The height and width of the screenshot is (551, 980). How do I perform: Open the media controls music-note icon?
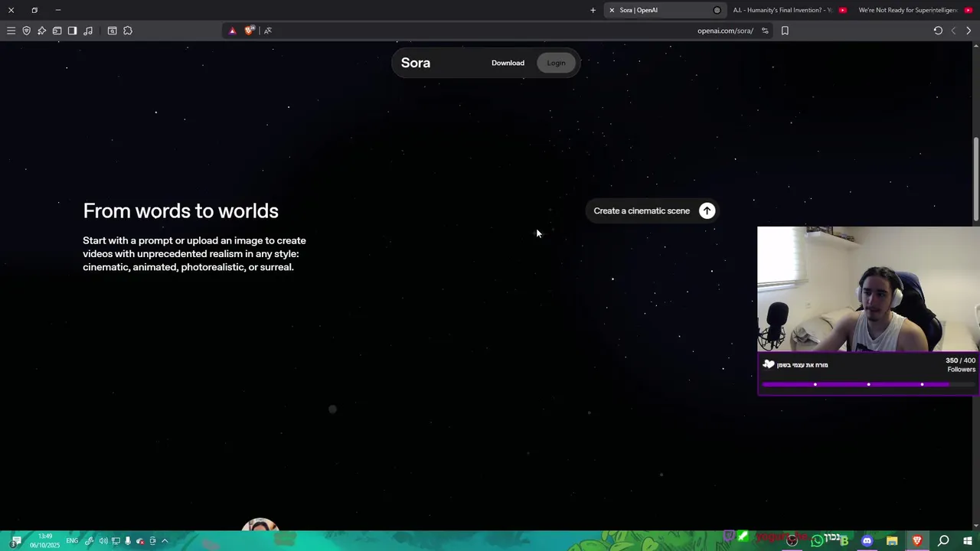click(x=88, y=31)
